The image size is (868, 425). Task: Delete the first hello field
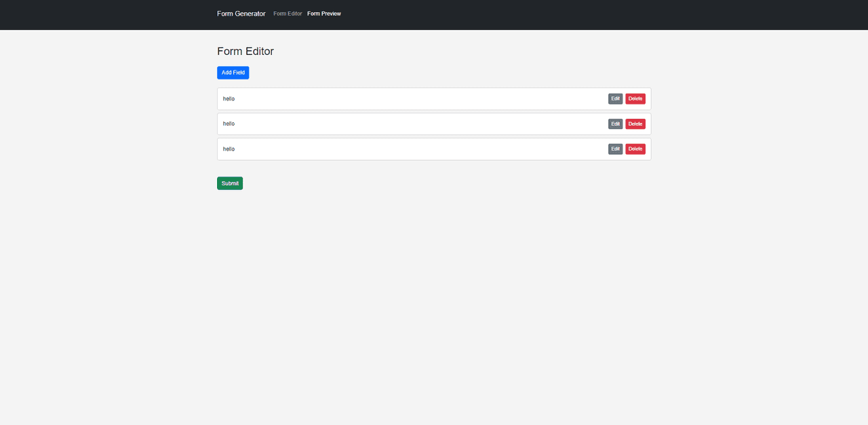click(x=635, y=99)
